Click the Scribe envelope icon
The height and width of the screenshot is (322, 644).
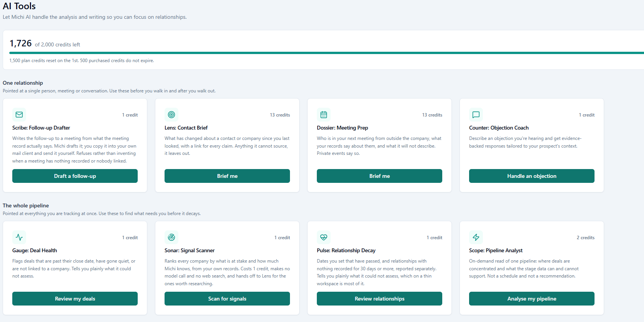pos(19,115)
